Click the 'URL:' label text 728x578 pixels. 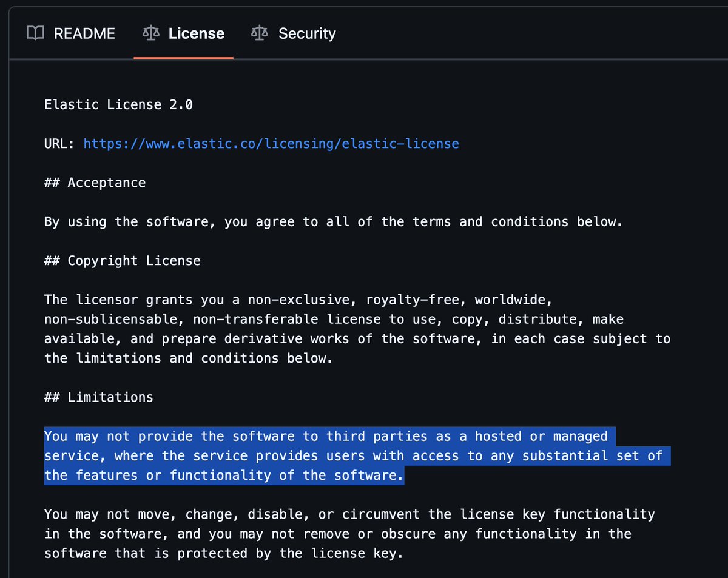tap(60, 144)
